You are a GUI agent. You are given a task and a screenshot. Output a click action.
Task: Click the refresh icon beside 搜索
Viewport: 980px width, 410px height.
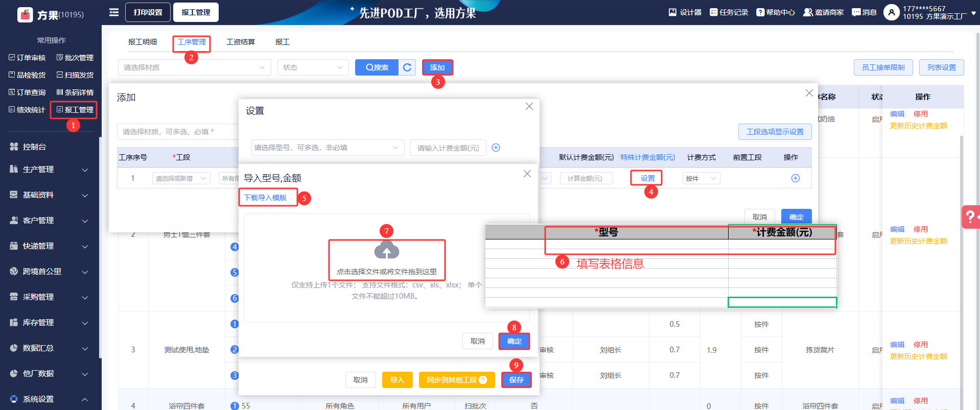coord(407,67)
